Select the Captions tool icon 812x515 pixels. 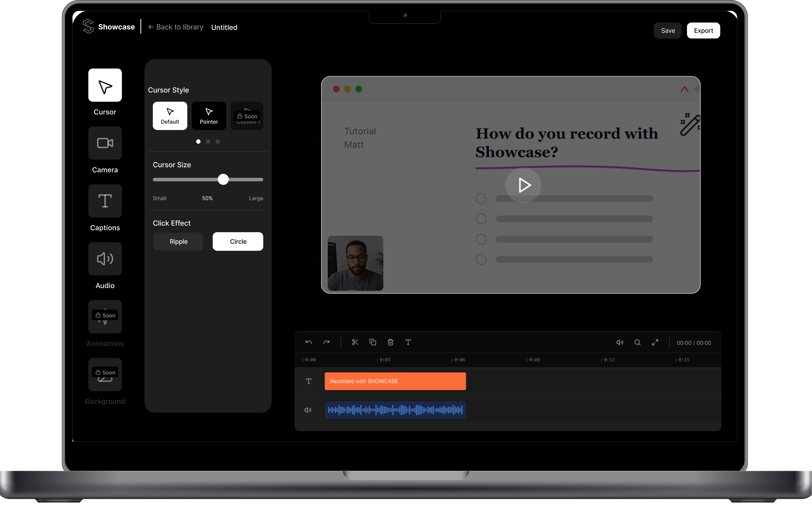click(105, 201)
